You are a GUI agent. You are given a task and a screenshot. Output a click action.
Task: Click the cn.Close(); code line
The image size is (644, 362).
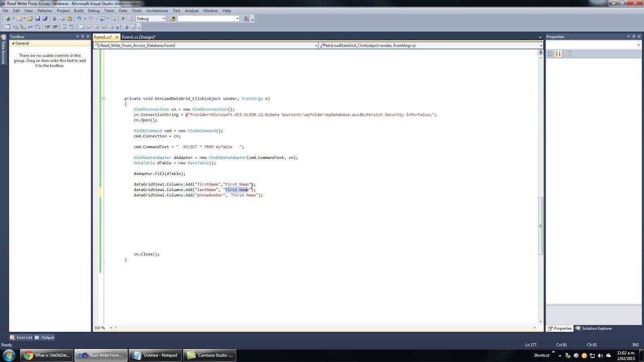(146, 254)
